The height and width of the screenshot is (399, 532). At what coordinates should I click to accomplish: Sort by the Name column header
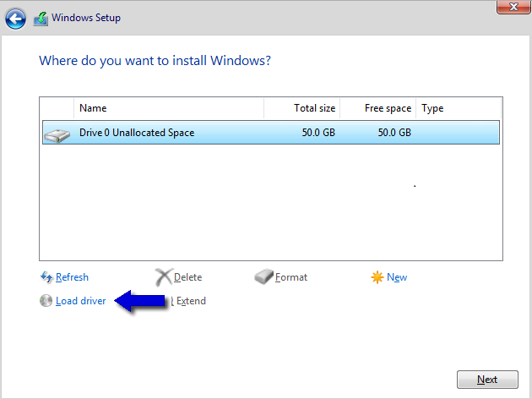click(x=169, y=108)
